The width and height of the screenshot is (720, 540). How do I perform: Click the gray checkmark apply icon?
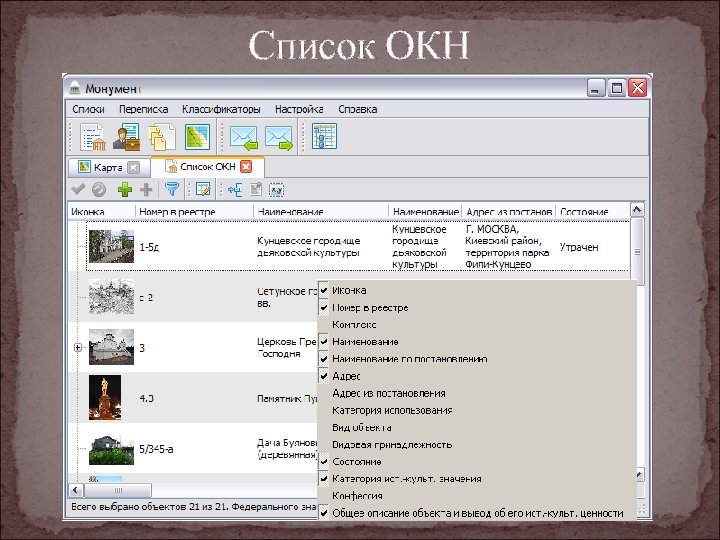(78, 189)
